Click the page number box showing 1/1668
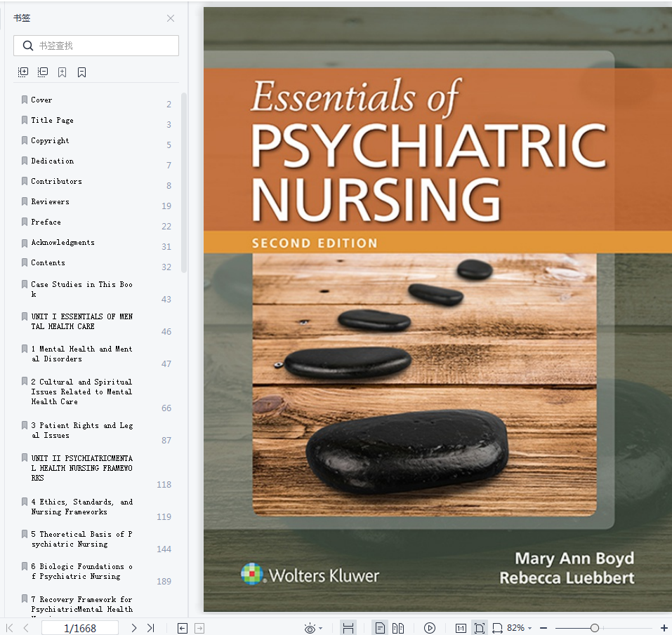 pos(80,628)
